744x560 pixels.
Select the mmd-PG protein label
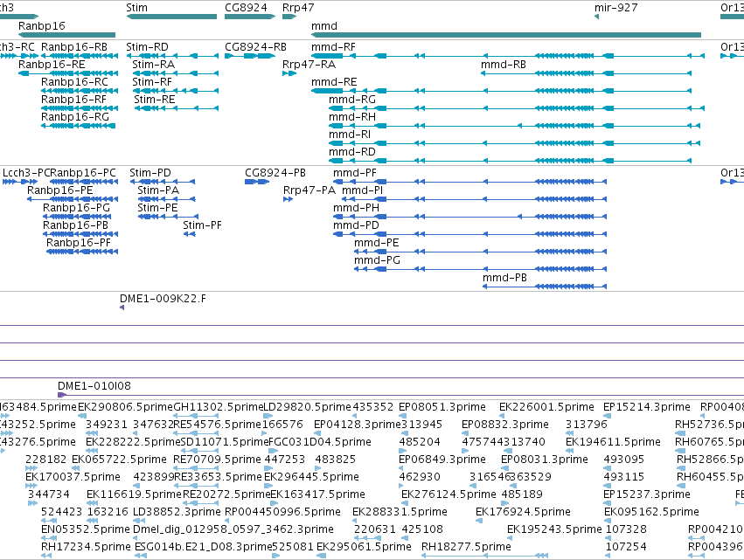point(377,261)
